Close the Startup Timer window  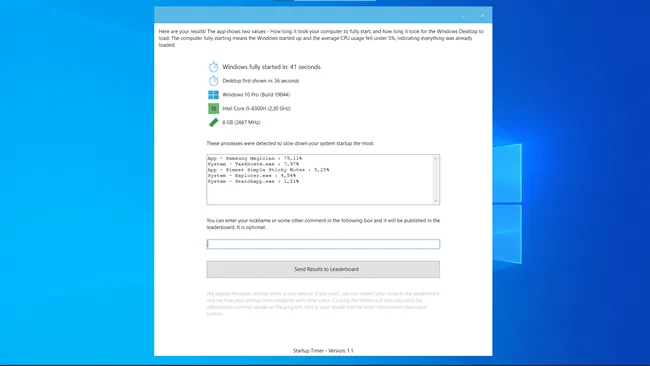pyautogui.click(x=482, y=16)
